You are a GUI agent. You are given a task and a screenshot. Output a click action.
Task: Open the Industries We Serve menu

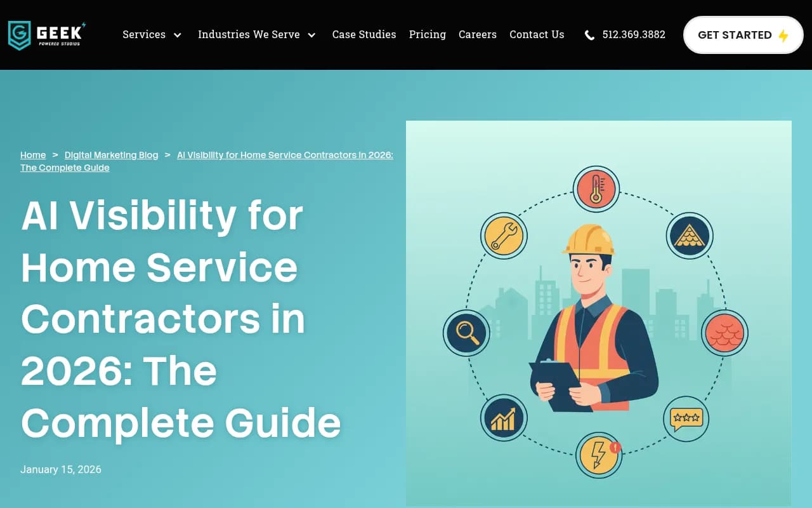coord(249,34)
